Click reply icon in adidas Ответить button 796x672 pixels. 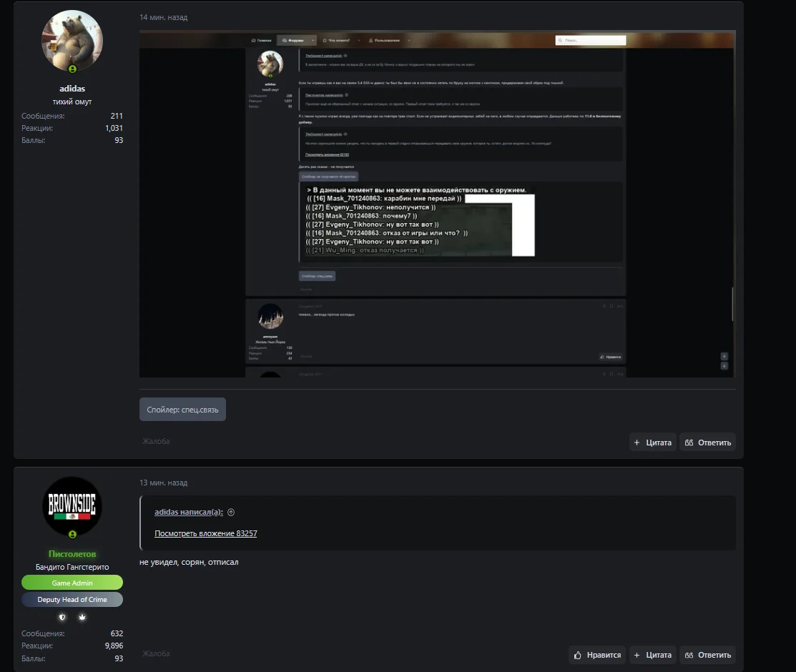[689, 443]
